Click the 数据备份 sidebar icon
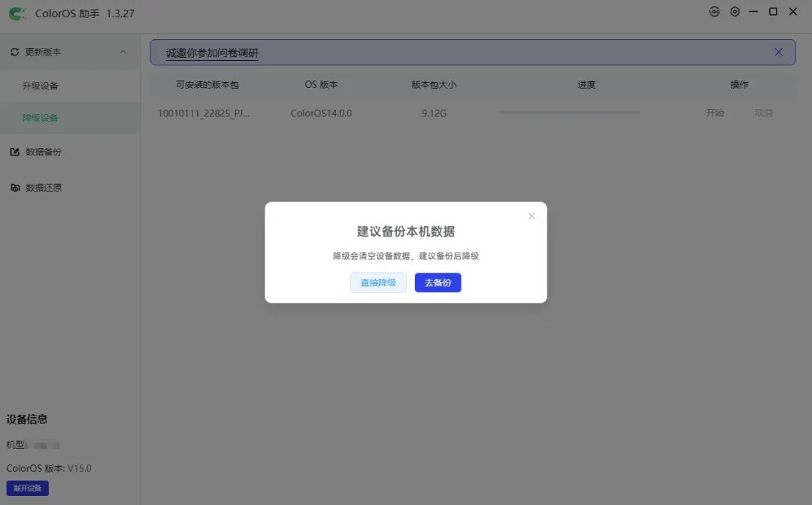The width and height of the screenshot is (812, 505). [14, 152]
